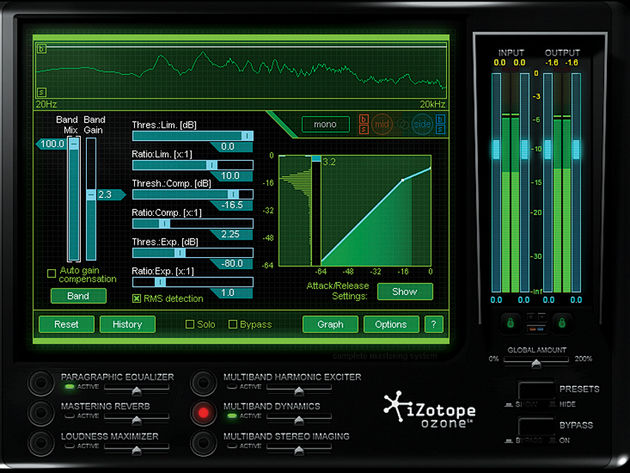630x473 pixels.
Task: Enable Auto gain compensation checkbox
Action: coord(51,274)
